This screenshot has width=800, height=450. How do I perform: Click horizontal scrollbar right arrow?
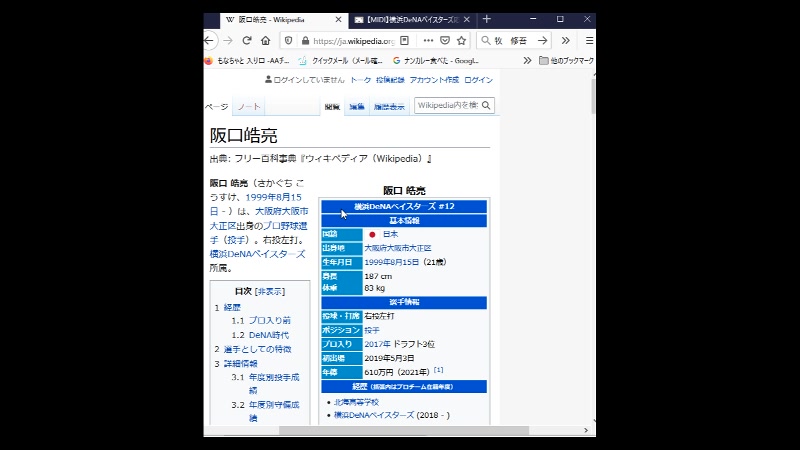586,431
